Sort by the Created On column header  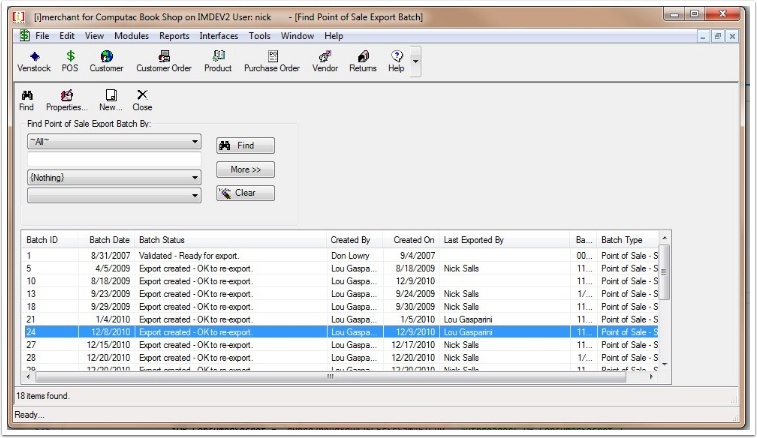[x=411, y=240]
